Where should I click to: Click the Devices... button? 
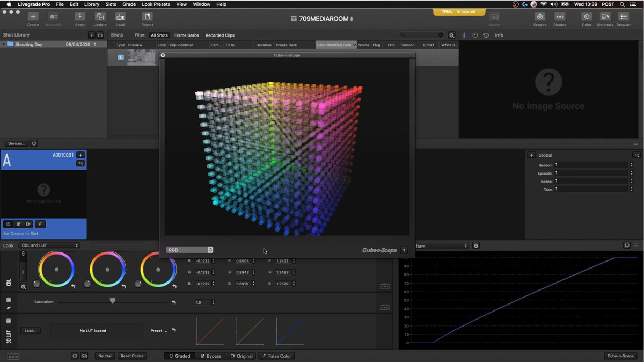pos(17,143)
